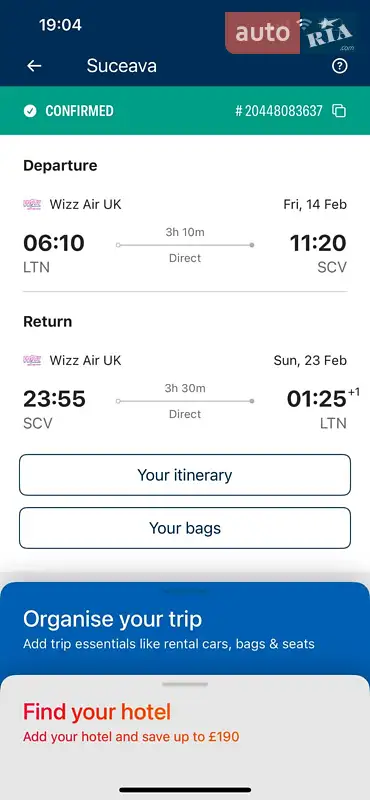Tap the Wizz Air logo on departure flight

(x=32, y=205)
